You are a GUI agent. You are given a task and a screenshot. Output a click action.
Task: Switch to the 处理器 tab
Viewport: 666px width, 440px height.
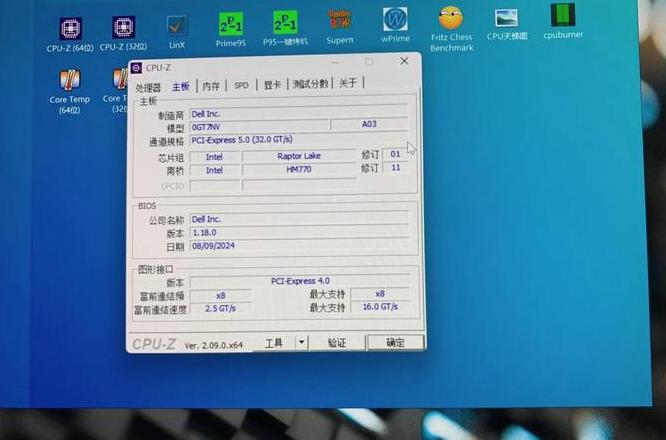[x=148, y=87]
